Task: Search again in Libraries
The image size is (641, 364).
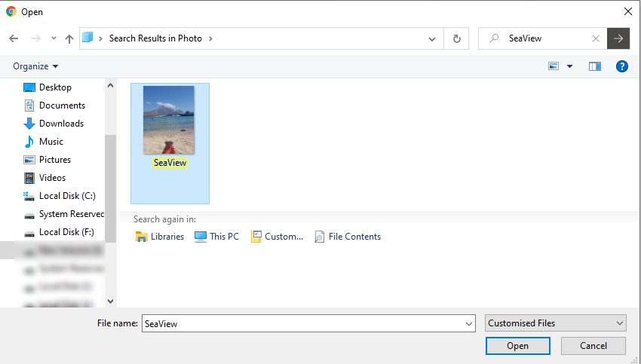Action: coord(159,237)
